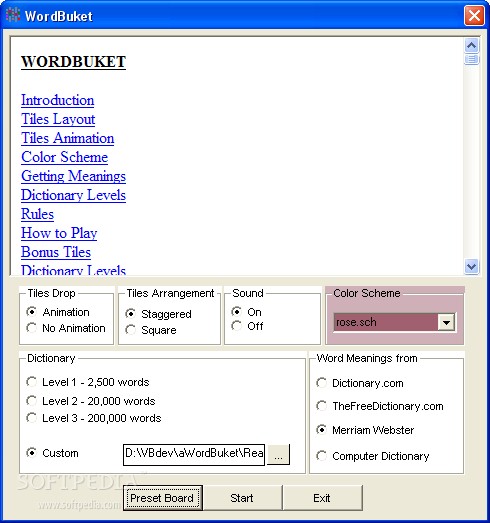
Task: Click the custom dictionary path field
Action: pyautogui.click(x=194, y=454)
